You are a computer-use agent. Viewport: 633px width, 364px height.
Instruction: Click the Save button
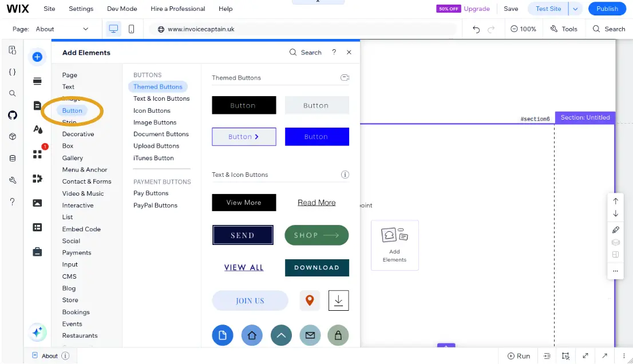pos(511,9)
